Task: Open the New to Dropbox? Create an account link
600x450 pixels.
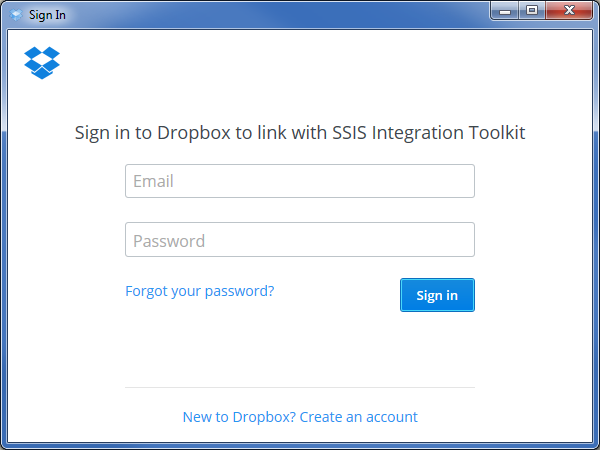Action: (300, 417)
